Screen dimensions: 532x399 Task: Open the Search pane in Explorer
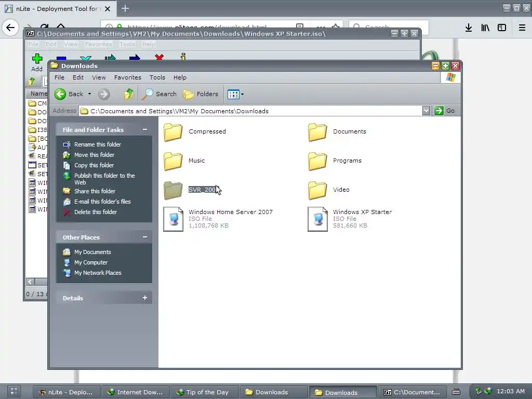(x=159, y=94)
